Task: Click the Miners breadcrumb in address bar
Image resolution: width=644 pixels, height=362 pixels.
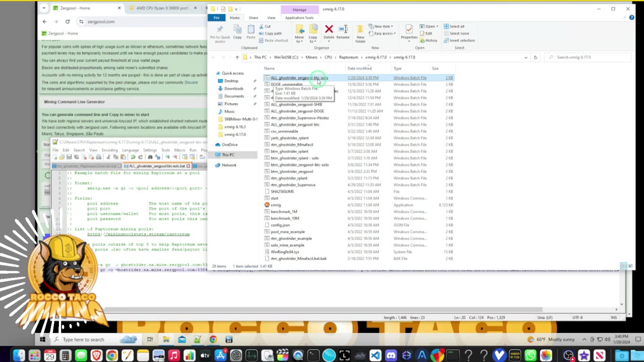Action: 311,57
